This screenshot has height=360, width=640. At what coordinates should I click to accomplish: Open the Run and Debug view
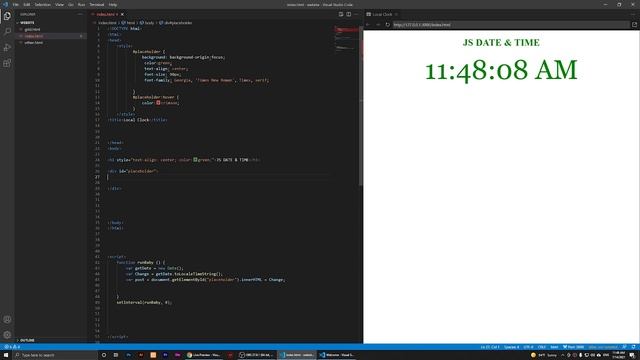click(7, 47)
